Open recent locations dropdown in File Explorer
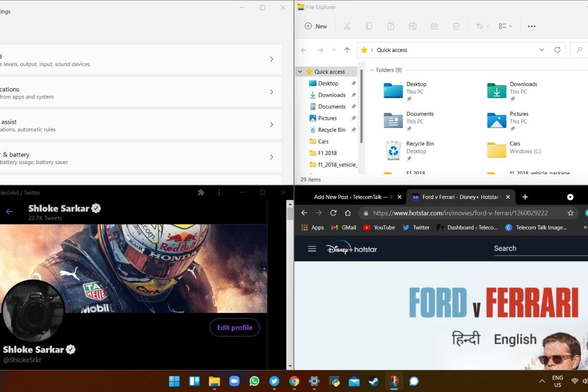588x392 pixels. pos(334,50)
